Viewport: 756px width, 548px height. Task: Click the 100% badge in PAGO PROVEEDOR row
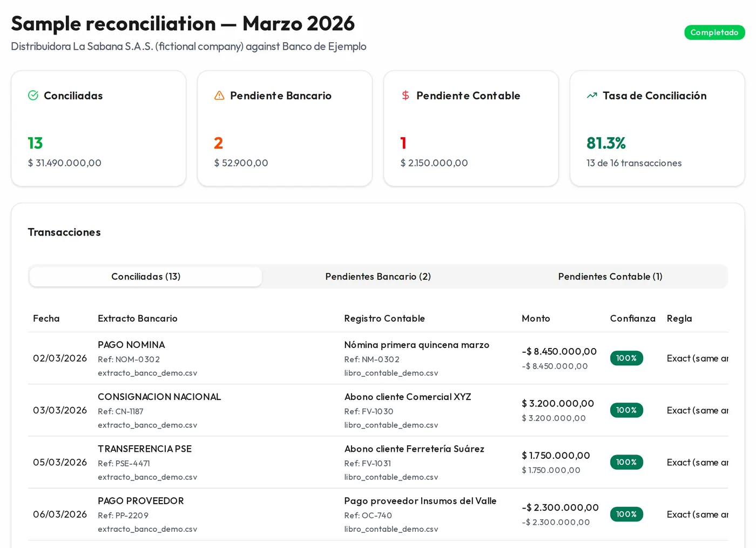(x=626, y=514)
